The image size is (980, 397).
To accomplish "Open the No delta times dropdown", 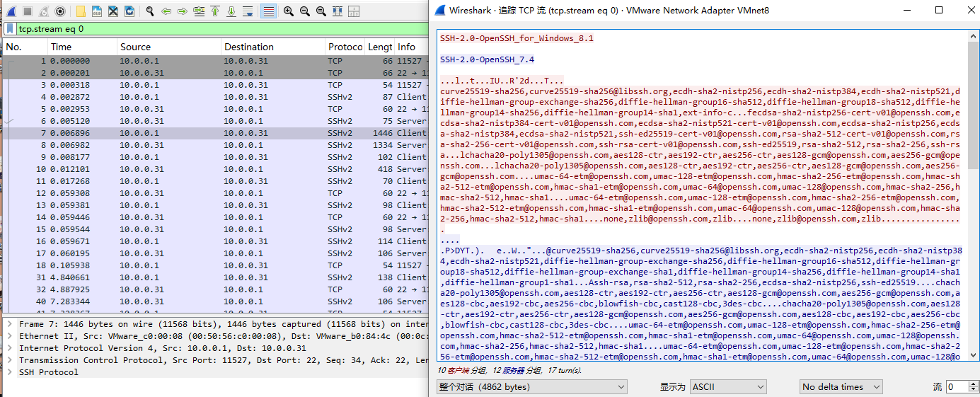I will click(841, 387).
